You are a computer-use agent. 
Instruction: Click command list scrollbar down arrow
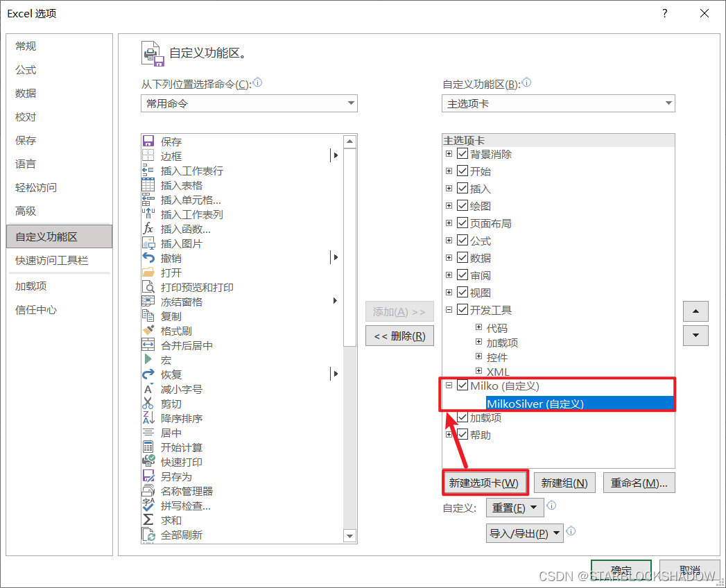(x=350, y=536)
